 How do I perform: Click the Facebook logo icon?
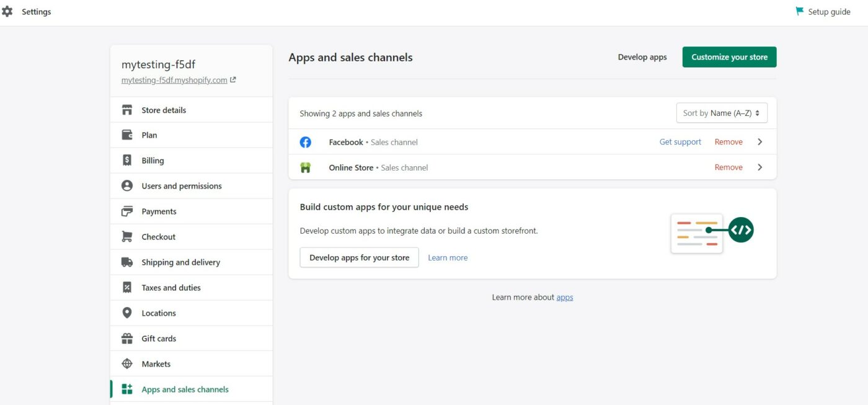coord(306,142)
